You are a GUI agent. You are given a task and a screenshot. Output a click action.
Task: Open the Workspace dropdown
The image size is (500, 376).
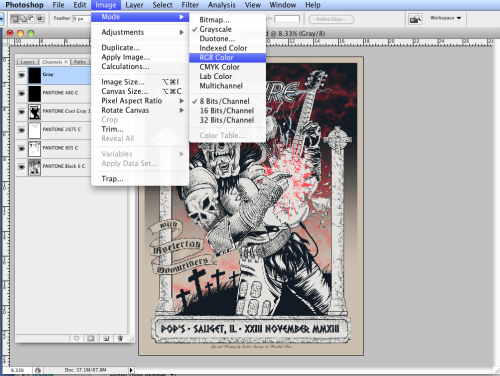point(446,18)
